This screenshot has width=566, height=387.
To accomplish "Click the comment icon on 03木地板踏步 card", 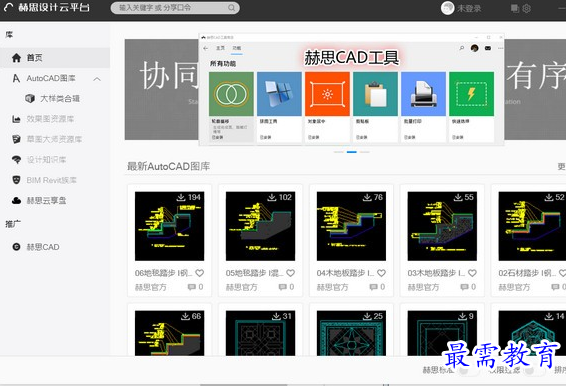I will tap(464, 287).
